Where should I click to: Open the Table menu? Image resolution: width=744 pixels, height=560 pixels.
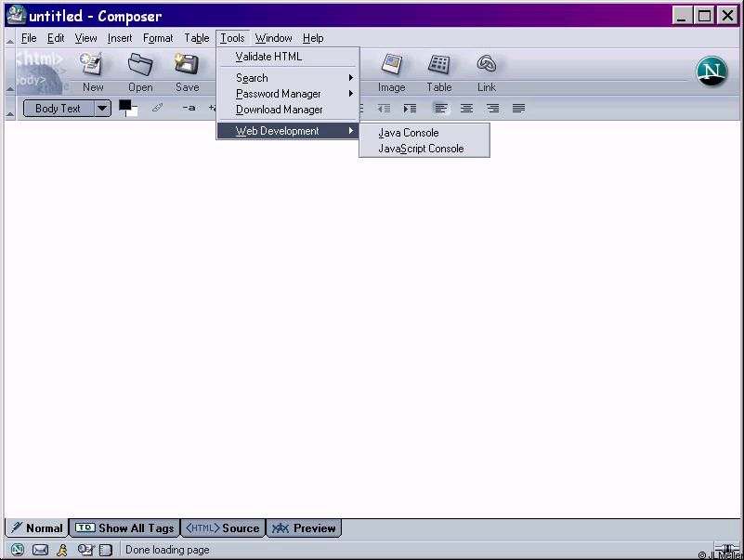coord(196,38)
